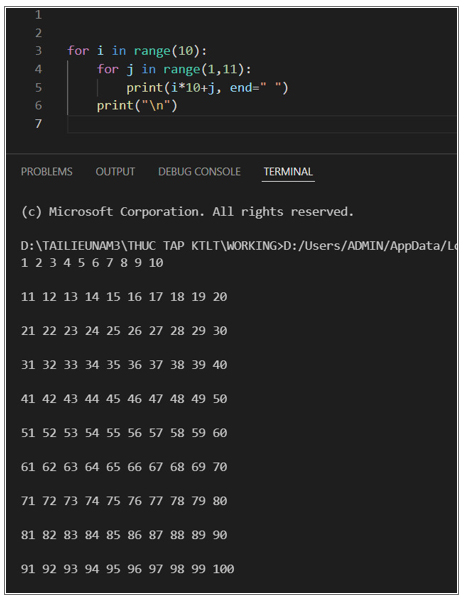Click the print("\n") statement
The height and width of the screenshot is (602, 466).
coord(137,106)
